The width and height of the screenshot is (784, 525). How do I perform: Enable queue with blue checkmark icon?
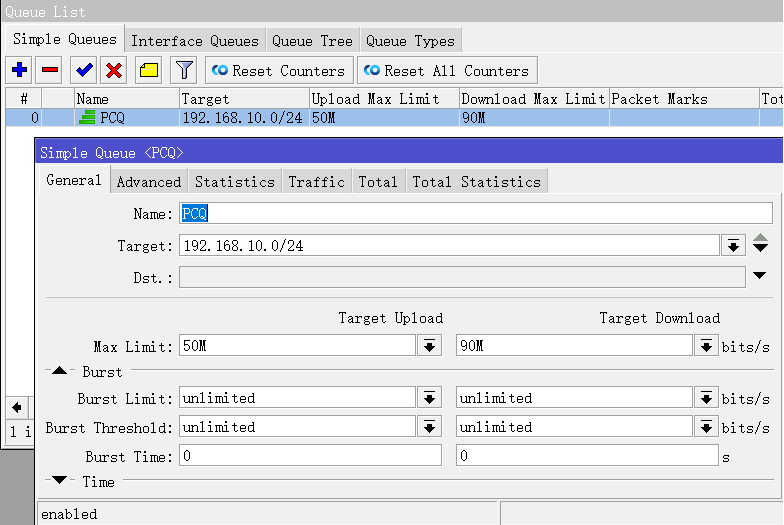point(83,70)
